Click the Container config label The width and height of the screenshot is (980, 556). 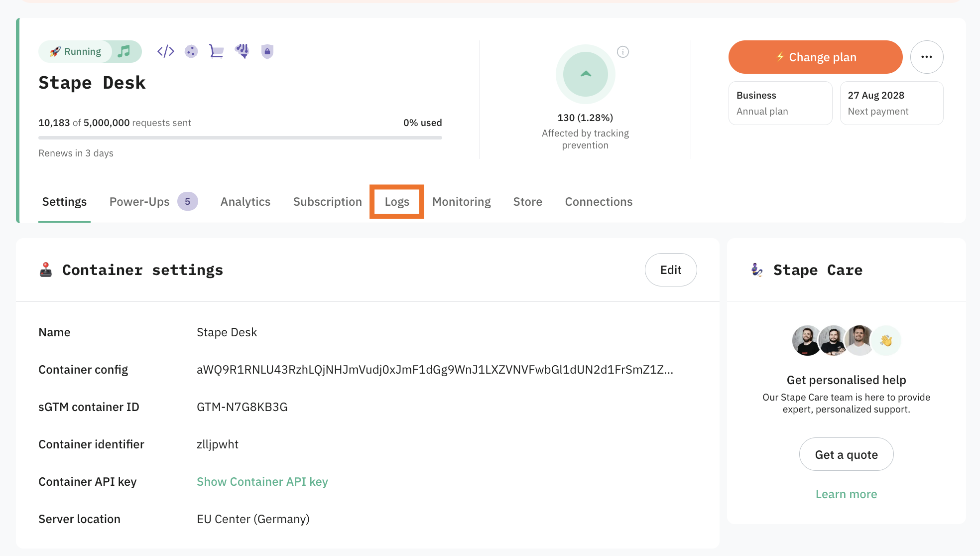click(x=83, y=370)
